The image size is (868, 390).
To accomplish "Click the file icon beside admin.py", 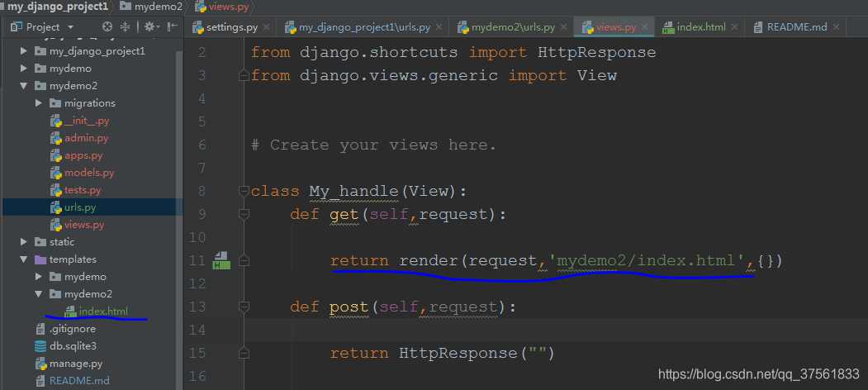I will coord(55,138).
